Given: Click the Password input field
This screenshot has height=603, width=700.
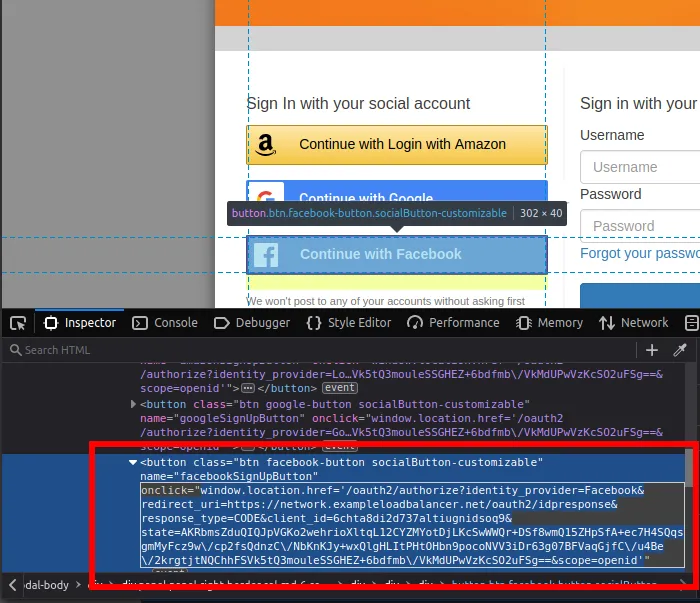Looking at the screenshot, I should [640, 226].
